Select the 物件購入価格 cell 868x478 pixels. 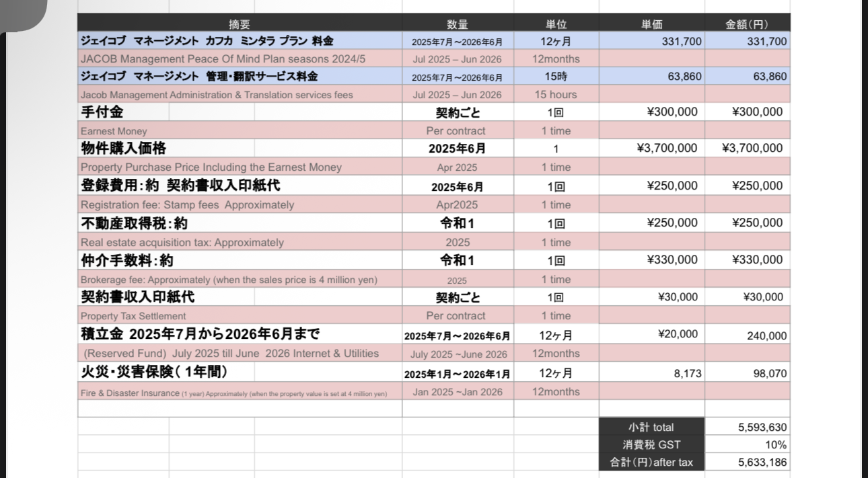(240, 148)
